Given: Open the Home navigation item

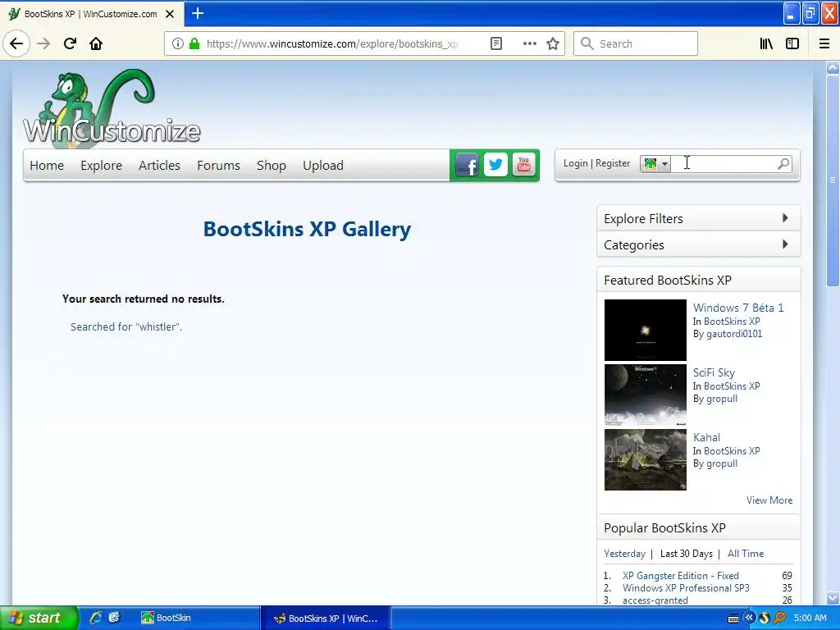Looking at the screenshot, I should 47,166.
